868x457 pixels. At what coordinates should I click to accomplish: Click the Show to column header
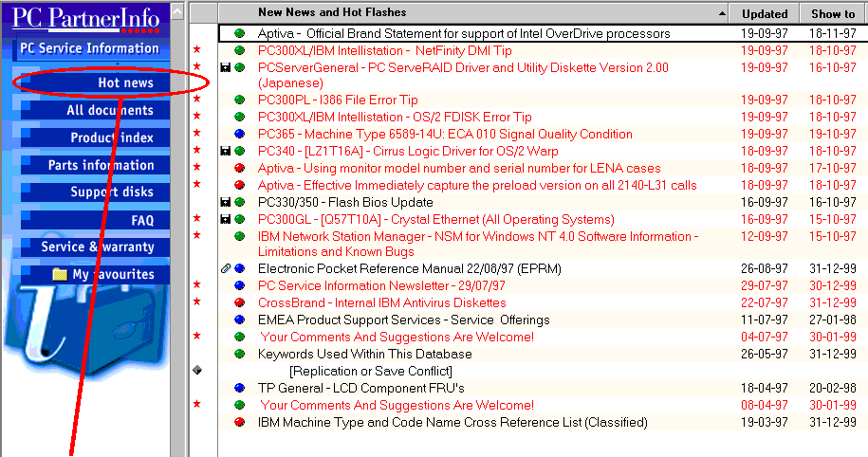[832, 13]
